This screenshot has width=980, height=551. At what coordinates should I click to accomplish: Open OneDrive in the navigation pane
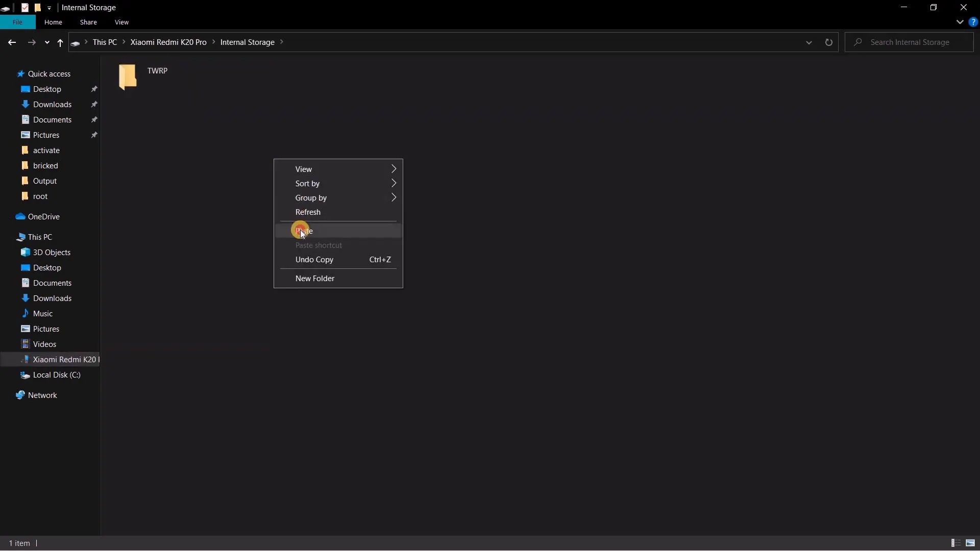43,217
